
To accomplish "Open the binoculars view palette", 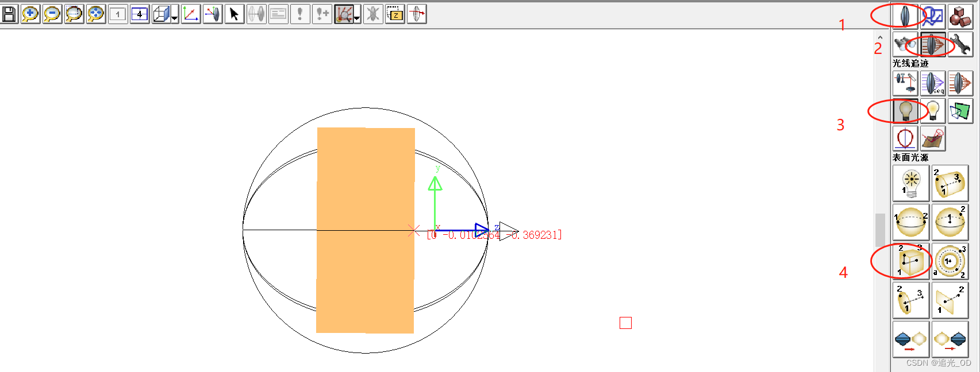I will tap(905, 44).
